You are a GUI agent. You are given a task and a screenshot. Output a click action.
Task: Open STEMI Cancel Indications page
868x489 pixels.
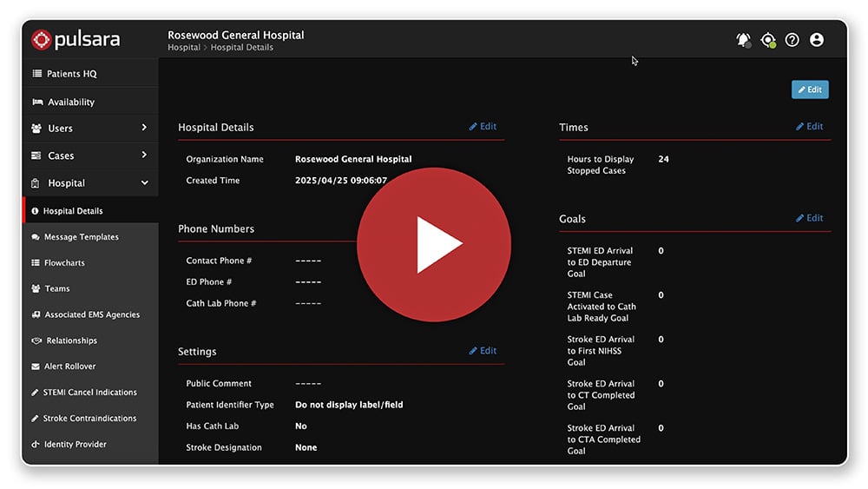pos(91,393)
